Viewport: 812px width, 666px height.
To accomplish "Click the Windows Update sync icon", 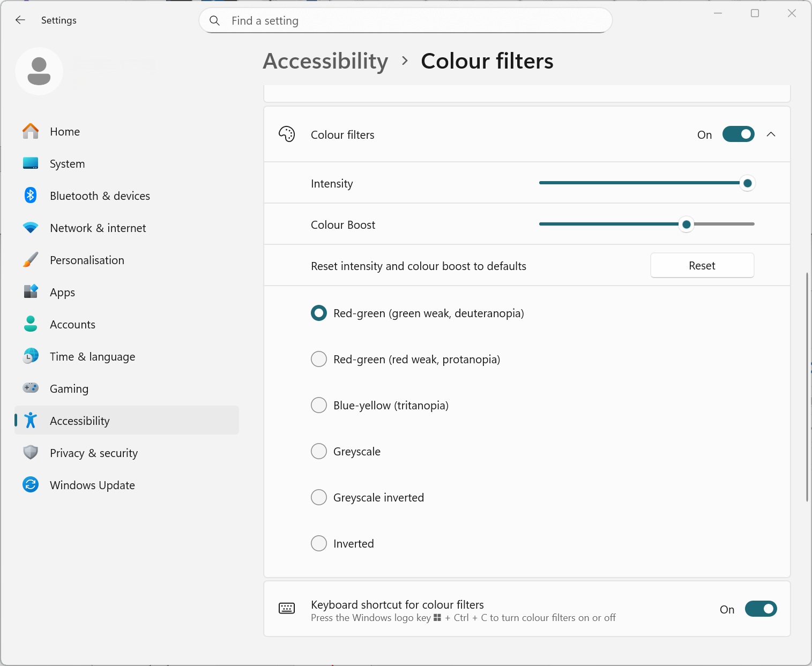I will (31, 485).
